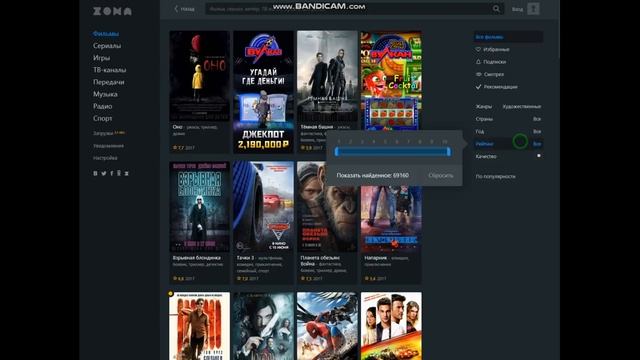Open Игры section
The image size is (640, 360).
point(101,58)
